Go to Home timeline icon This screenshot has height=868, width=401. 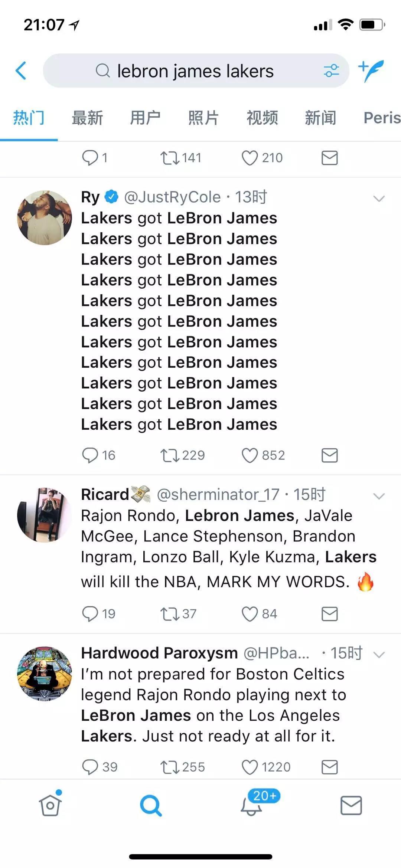click(x=50, y=806)
